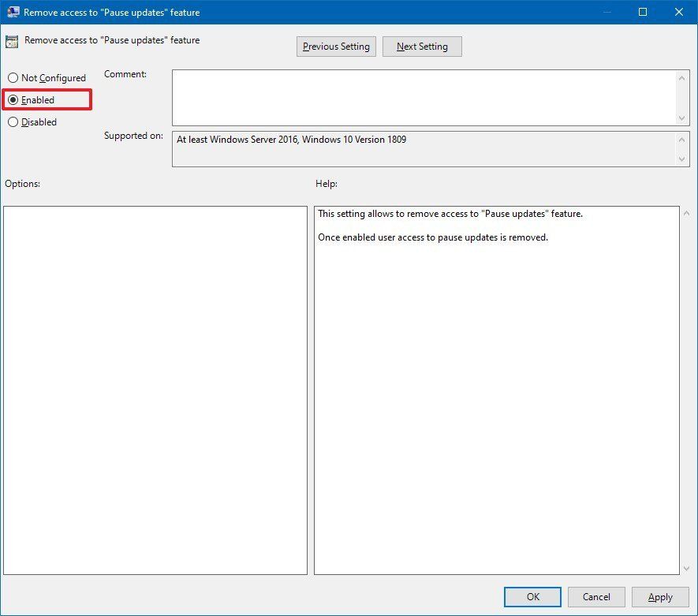Click the Previous Setting button
698x616 pixels.
(x=336, y=46)
